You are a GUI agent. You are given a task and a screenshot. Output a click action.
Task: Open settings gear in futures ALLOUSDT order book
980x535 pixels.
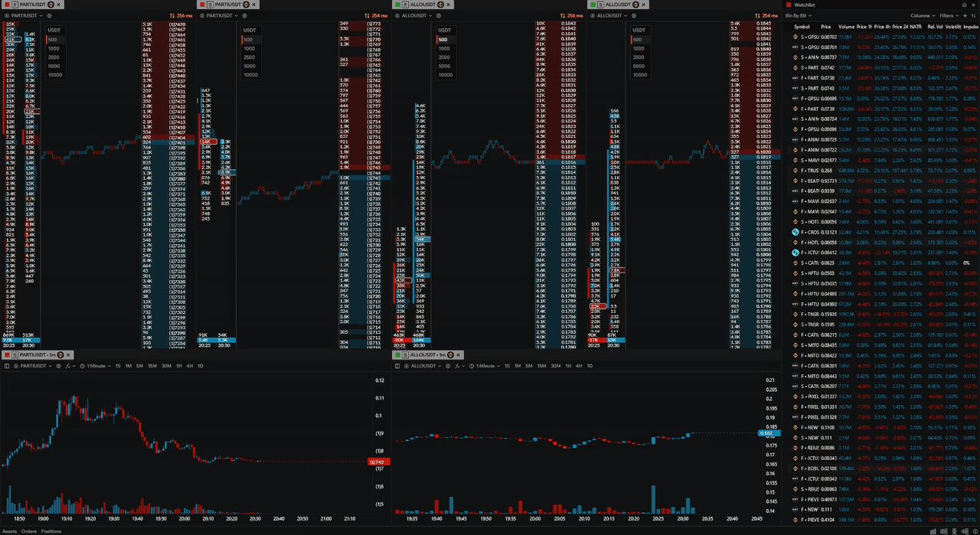(x=439, y=15)
